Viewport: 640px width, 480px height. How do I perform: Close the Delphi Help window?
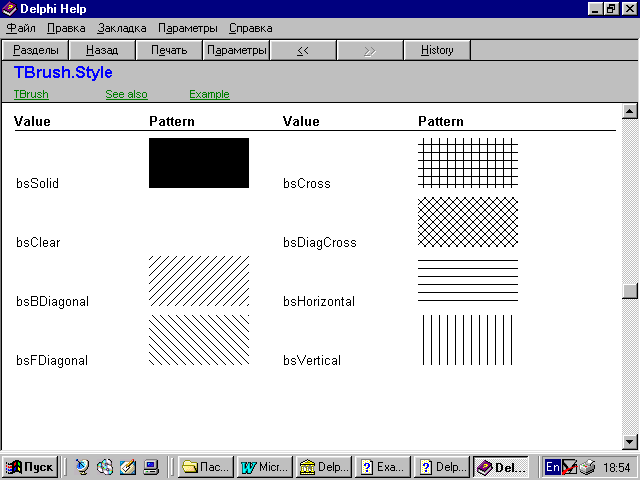tap(629, 9)
